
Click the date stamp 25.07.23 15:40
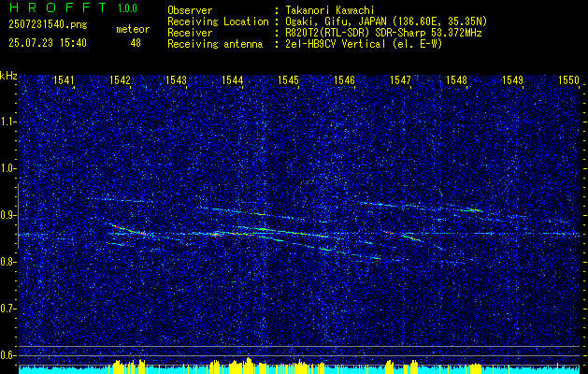tap(48, 43)
